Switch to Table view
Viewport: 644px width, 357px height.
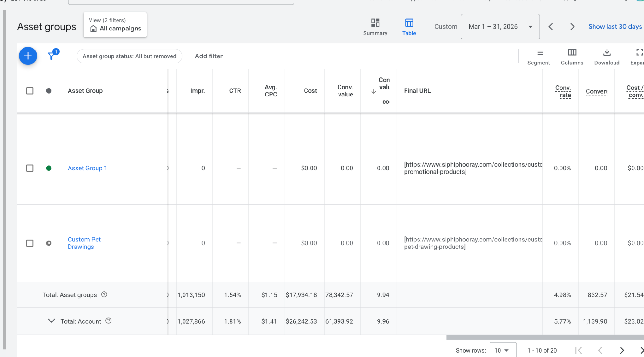tap(409, 27)
